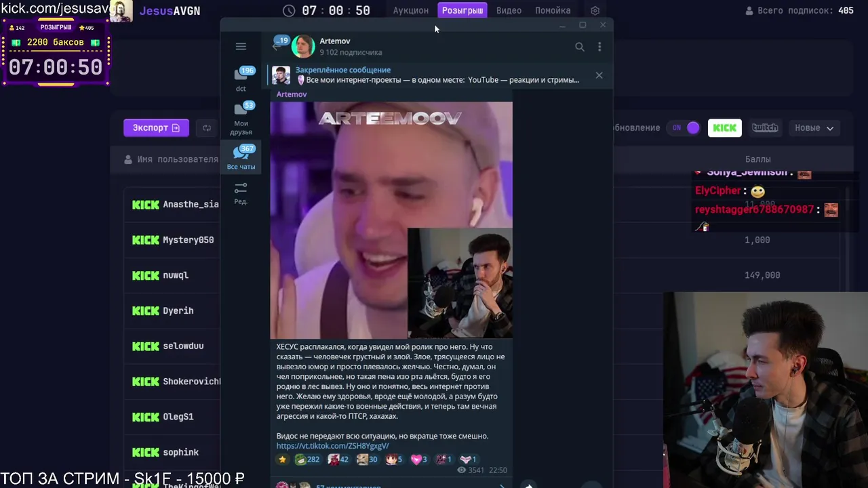Click the Artemov sender name above the post
This screenshot has width=868, height=488.
pyautogui.click(x=292, y=94)
